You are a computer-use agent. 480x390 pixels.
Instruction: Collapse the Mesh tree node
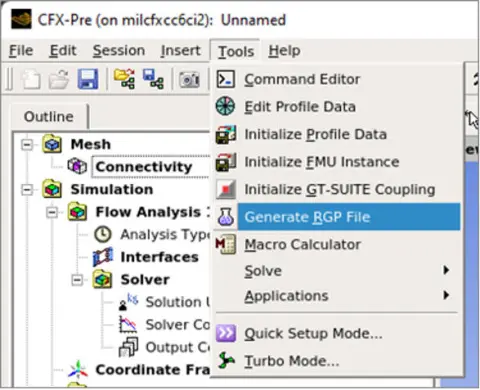(x=27, y=145)
